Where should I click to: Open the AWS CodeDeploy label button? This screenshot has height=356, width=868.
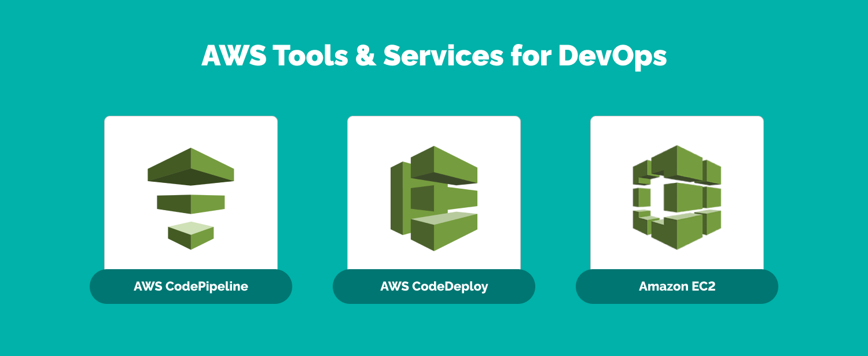434,287
